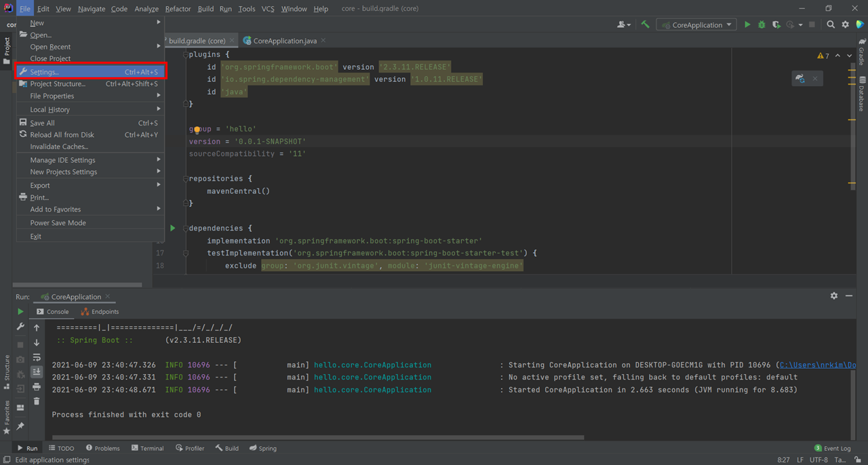Open IDE settings gear in top toolbar
This screenshot has height=465, width=868.
pos(845,24)
